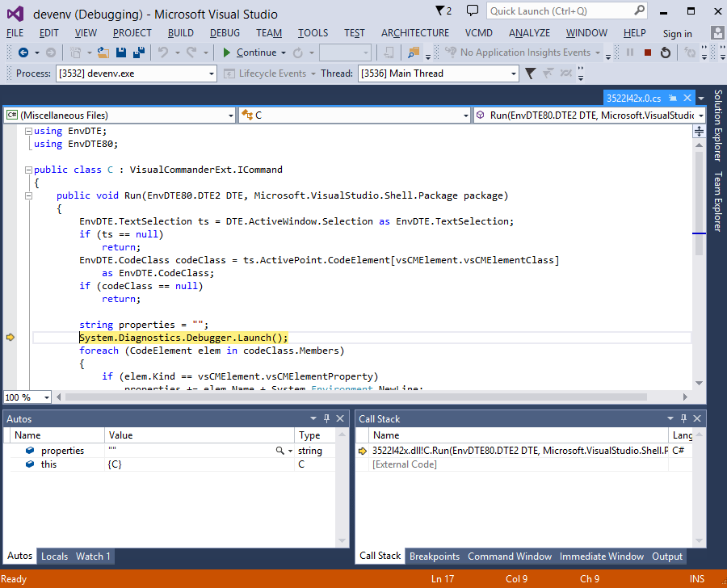The image size is (727, 588).
Task: Expand the Run navigation dropdown above the editor
Action: (700, 115)
